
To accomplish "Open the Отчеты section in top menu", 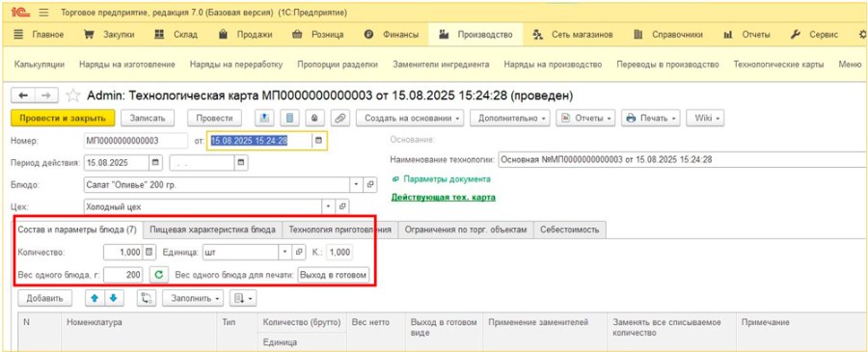I will pyautogui.click(x=746, y=35).
